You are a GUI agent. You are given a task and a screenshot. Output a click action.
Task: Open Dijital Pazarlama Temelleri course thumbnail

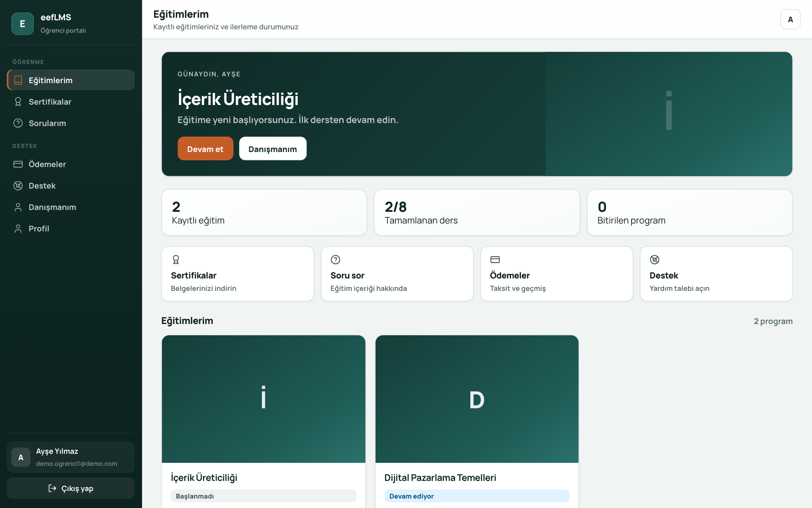pos(477,399)
